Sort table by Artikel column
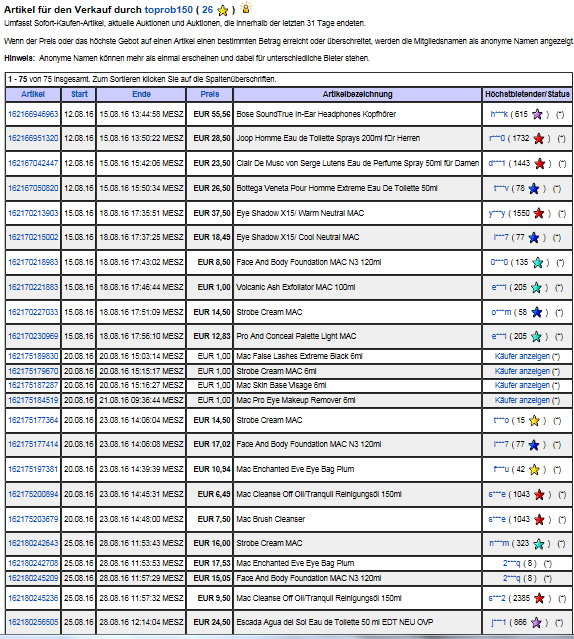574x639 pixels. [x=33, y=94]
